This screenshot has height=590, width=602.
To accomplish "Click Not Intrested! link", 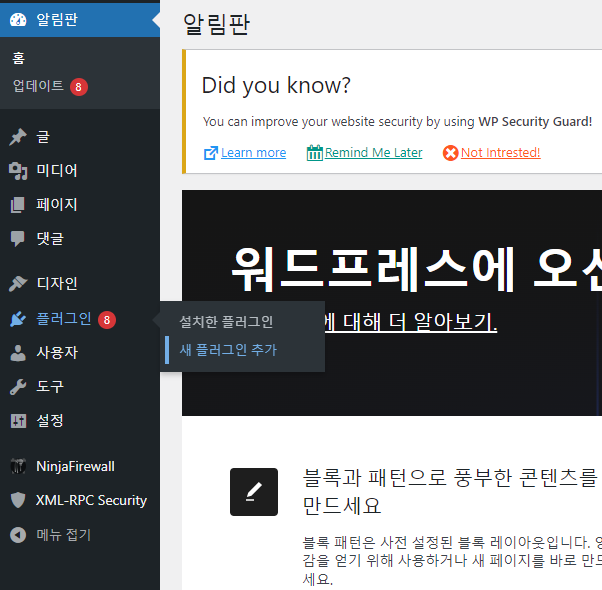I will (x=501, y=153).
